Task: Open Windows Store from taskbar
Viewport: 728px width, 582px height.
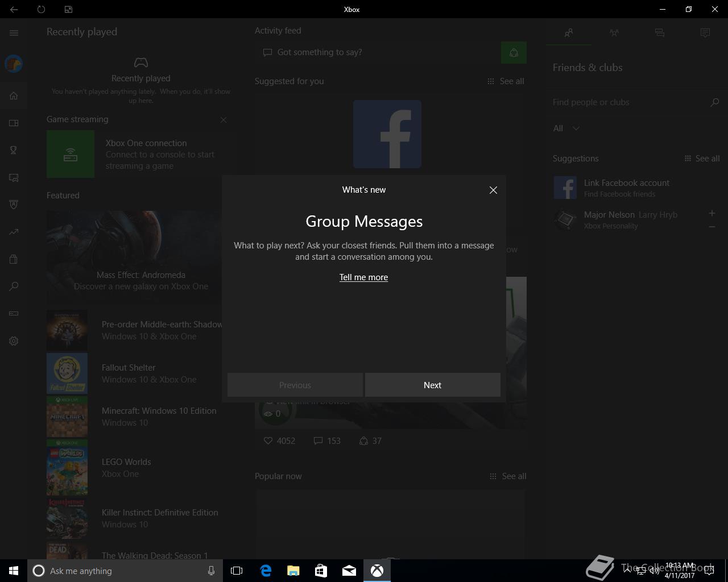Action: [321, 571]
